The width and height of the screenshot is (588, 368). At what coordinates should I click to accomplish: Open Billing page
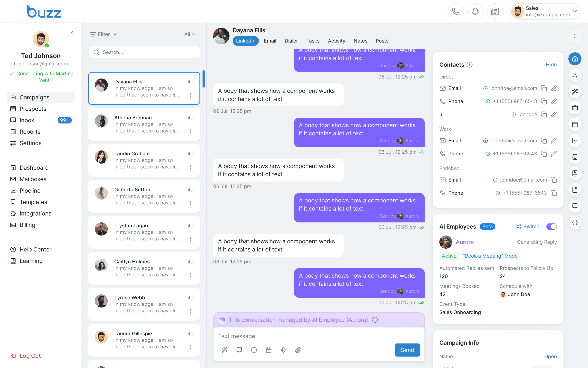[x=41, y=225]
